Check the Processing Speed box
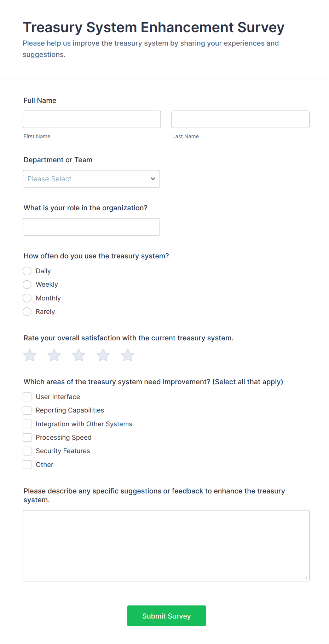Screen dimensions: 329x644 [x=27, y=438]
